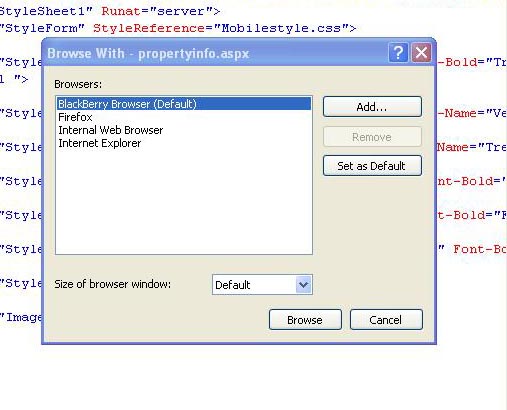Cancel the Browse With dialog

[x=386, y=320]
